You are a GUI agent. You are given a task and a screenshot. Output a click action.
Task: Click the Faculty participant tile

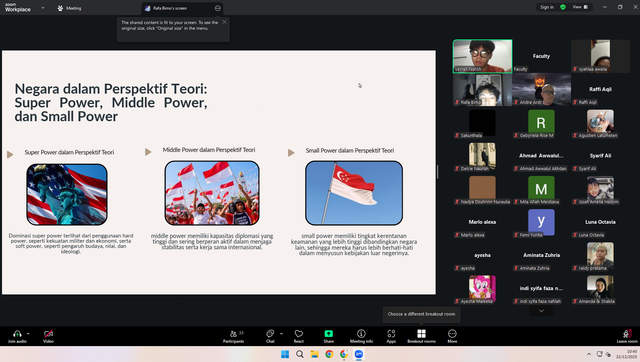[x=541, y=56]
